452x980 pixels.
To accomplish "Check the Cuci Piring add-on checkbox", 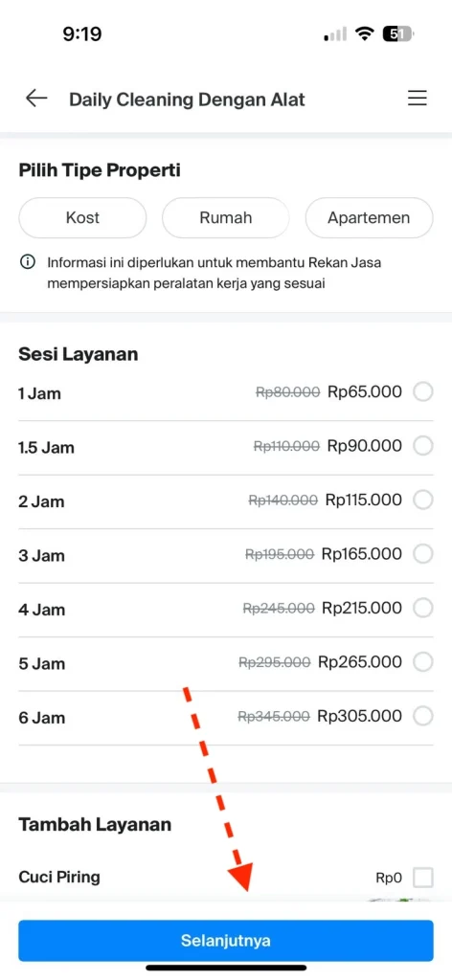I will tap(423, 878).
